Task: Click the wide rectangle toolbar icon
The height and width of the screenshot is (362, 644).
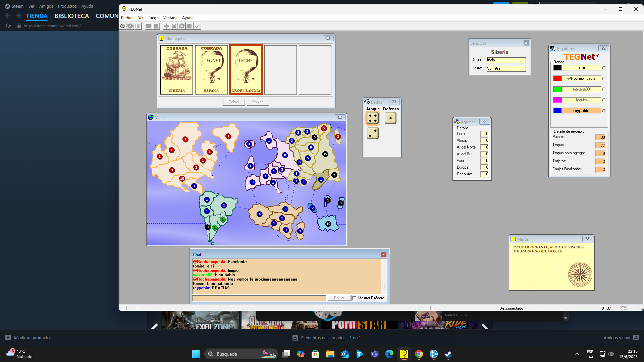Action: click(x=148, y=26)
